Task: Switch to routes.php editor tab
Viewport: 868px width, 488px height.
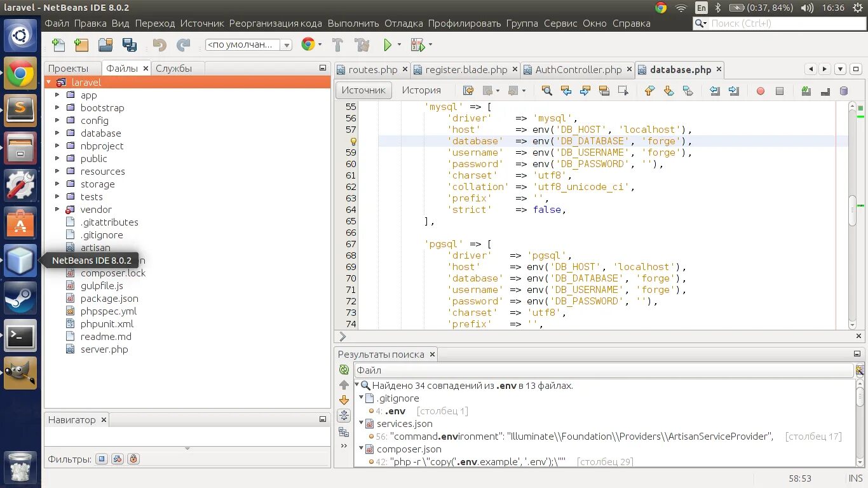Action: [x=372, y=70]
